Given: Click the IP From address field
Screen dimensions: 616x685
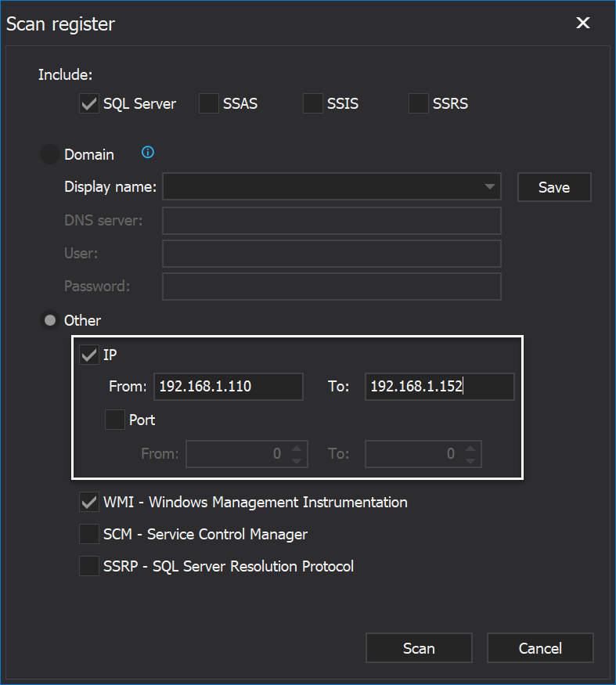Looking at the screenshot, I should 229,386.
